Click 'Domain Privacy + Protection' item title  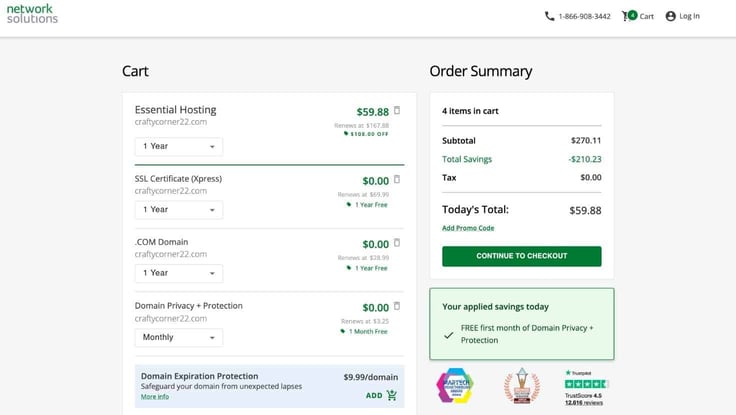(189, 306)
